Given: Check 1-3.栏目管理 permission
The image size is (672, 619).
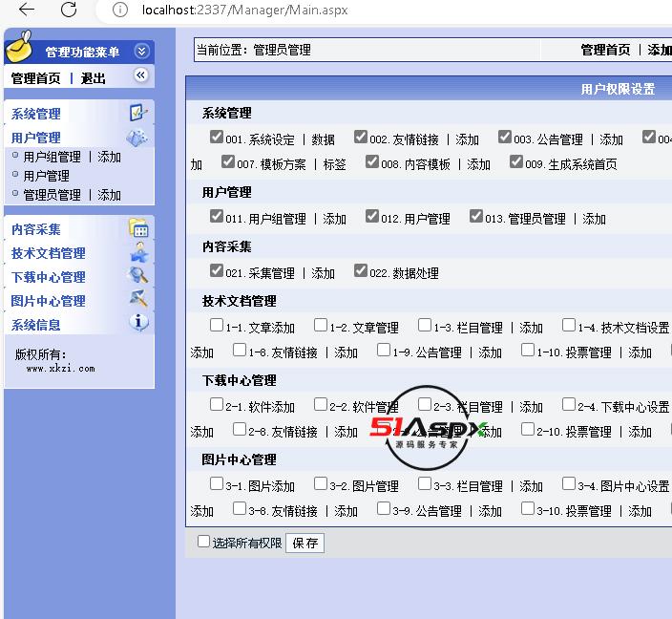Looking at the screenshot, I should (x=425, y=325).
